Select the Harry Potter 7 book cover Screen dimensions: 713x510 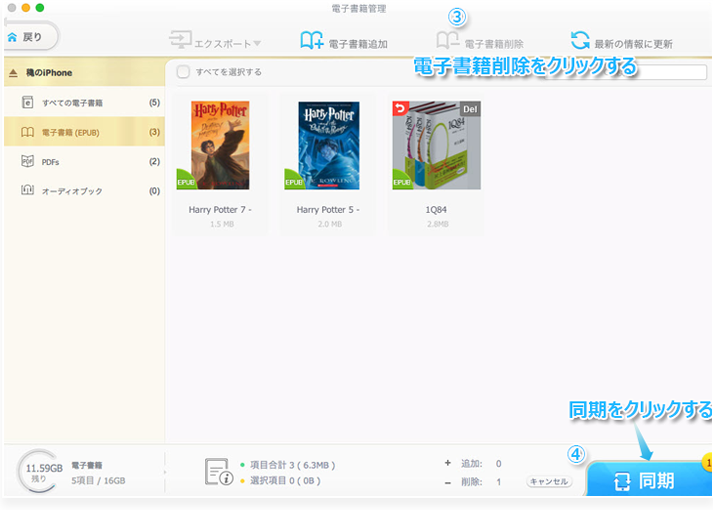click(220, 145)
